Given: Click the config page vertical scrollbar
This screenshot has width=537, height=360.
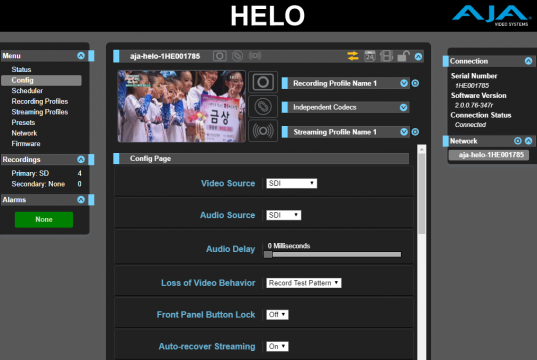Looking at the screenshot, I should click(422, 194).
